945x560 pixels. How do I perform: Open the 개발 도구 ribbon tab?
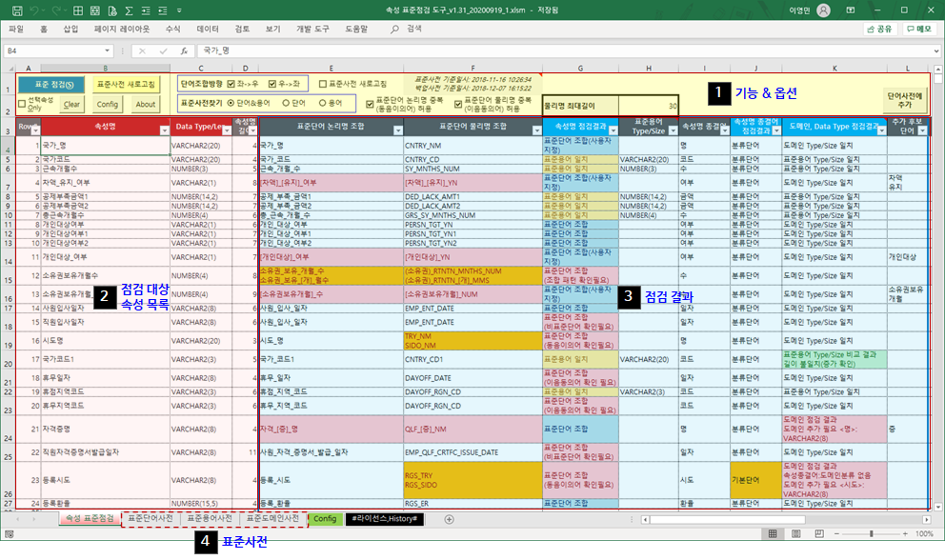click(312, 29)
